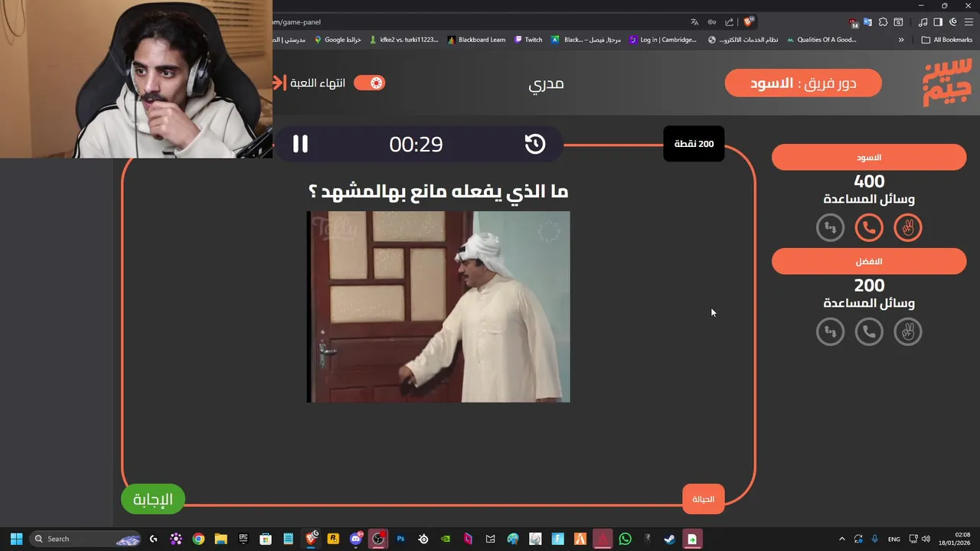This screenshot has width=980, height=551.
Task: Use the swap lifeline for team الافضل
Action: 830,331
